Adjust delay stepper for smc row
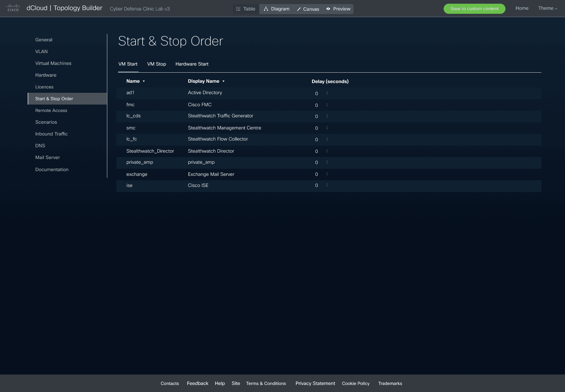The height and width of the screenshot is (392, 565). click(x=327, y=128)
